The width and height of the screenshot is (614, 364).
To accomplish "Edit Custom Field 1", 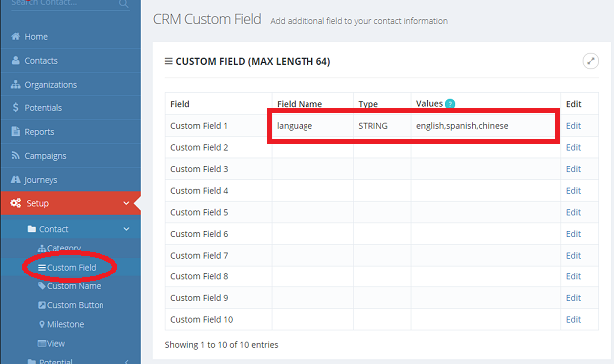I will point(573,126).
